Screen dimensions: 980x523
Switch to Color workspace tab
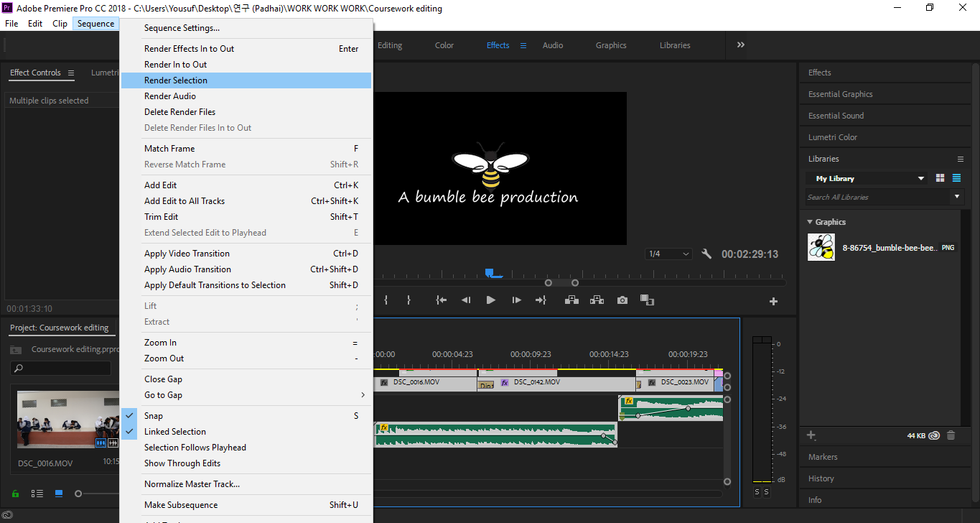444,45
